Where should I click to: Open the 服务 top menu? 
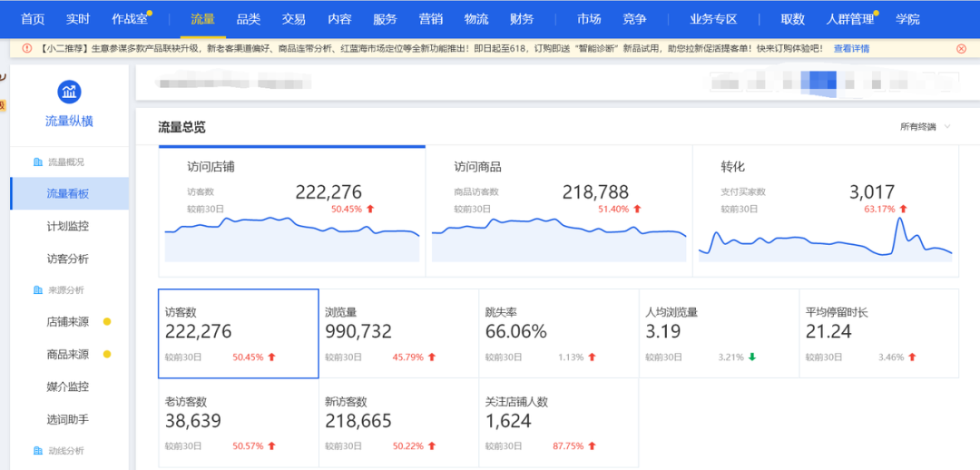[x=385, y=19]
